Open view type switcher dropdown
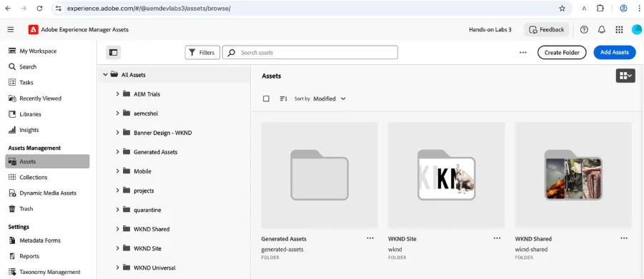This screenshot has height=279, width=644. click(625, 76)
